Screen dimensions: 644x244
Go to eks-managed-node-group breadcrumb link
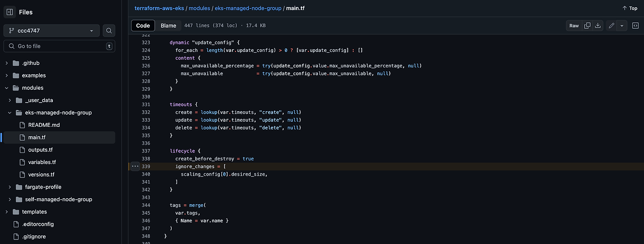[x=248, y=8]
